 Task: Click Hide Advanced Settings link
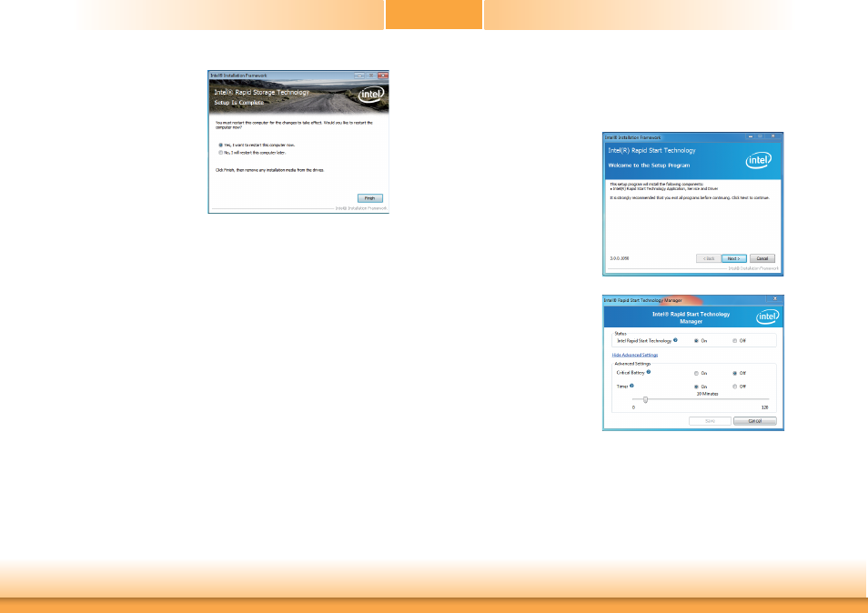pyautogui.click(x=635, y=356)
